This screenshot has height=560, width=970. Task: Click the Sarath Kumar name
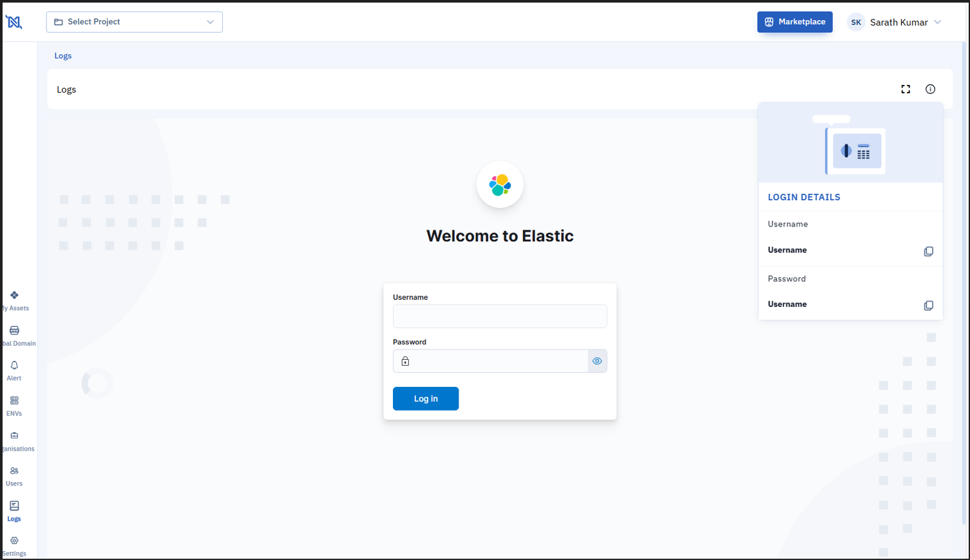899,23
